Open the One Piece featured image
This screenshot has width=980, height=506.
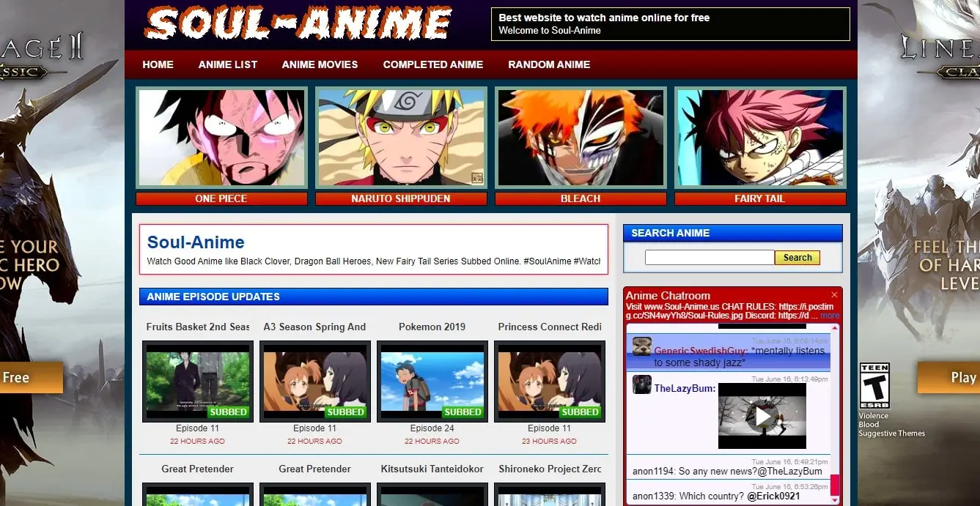[221, 138]
